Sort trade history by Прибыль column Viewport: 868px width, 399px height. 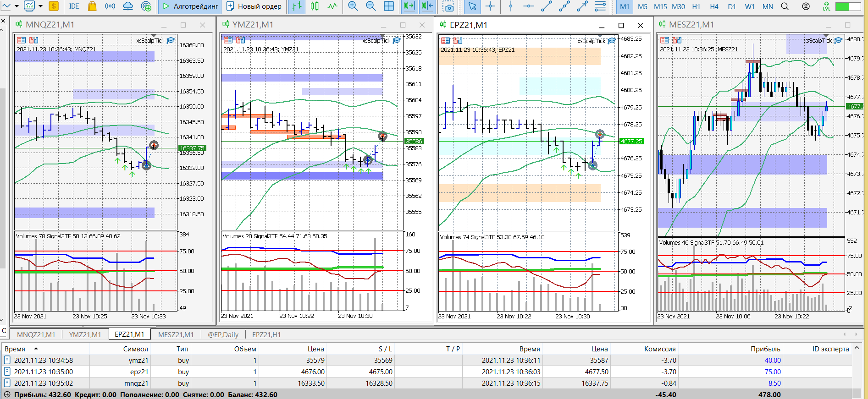765,349
